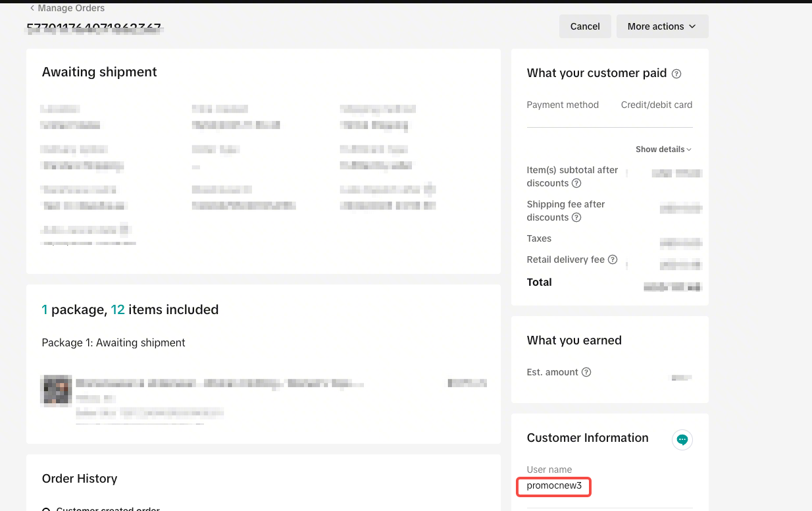Viewport: 812px width, 511px height.
Task: Click the user name promocnew3
Action: click(x=554, y=486)
